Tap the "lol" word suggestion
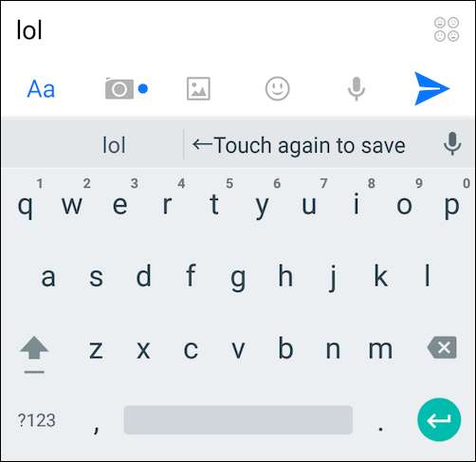 click(x=114, y=145)
